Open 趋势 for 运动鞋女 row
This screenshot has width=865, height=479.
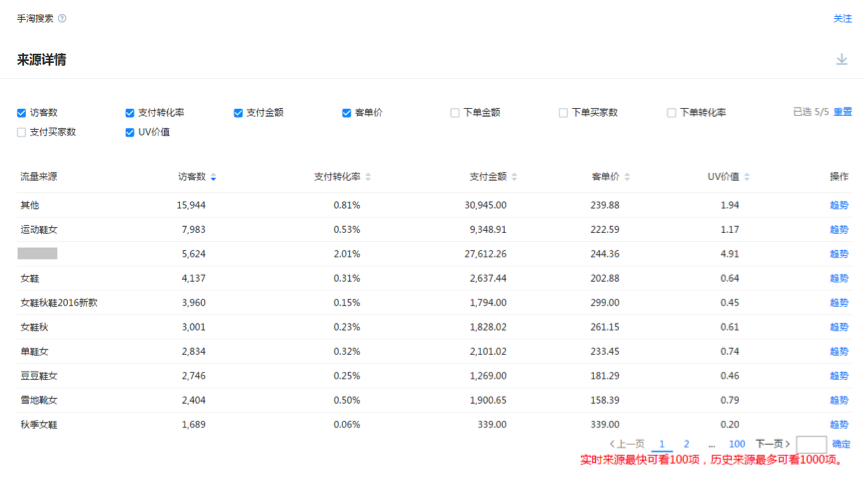[838, 230]
